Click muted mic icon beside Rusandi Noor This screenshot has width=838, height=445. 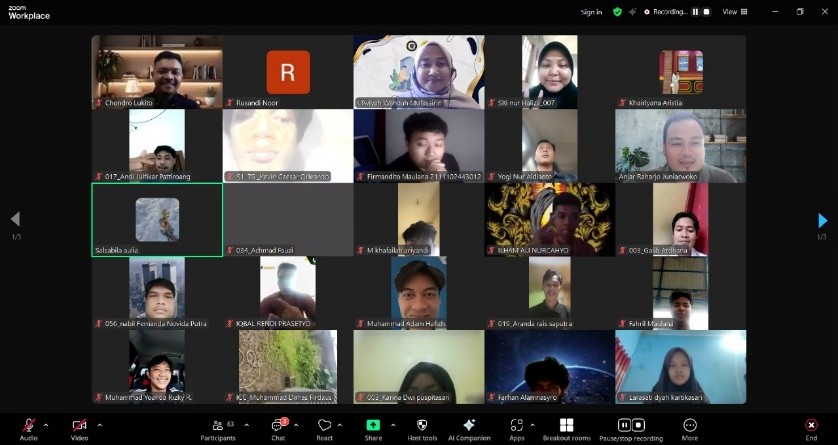pyautogui.click(x=230, y=103)
